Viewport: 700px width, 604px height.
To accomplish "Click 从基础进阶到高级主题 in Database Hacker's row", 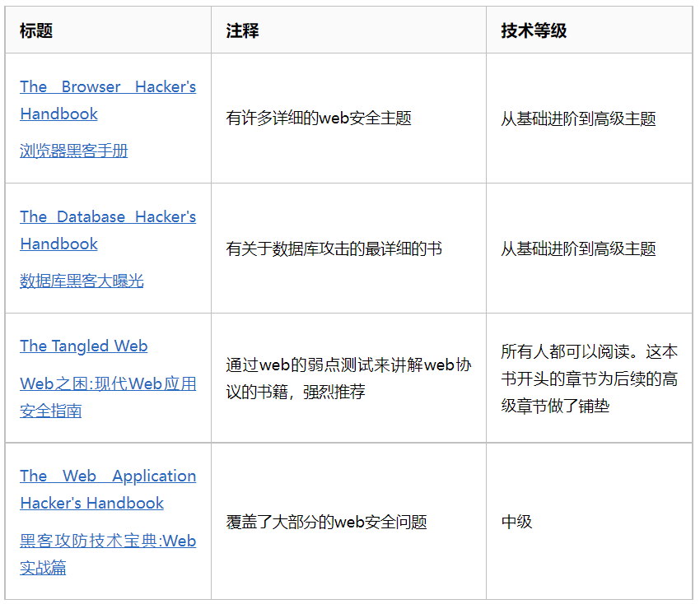I will (578, 249).
